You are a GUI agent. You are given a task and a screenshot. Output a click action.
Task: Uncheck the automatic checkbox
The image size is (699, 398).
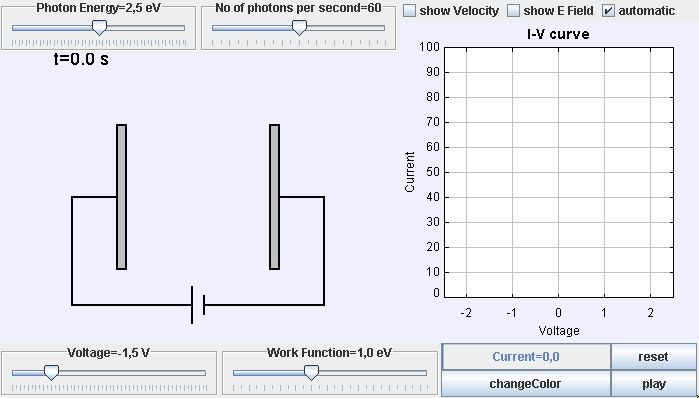click(609, 11)
